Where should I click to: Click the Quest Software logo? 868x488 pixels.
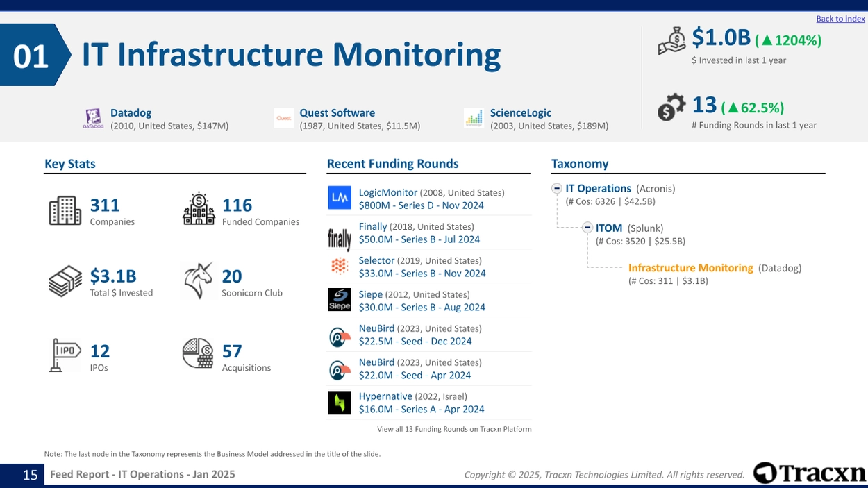point(284,118)
